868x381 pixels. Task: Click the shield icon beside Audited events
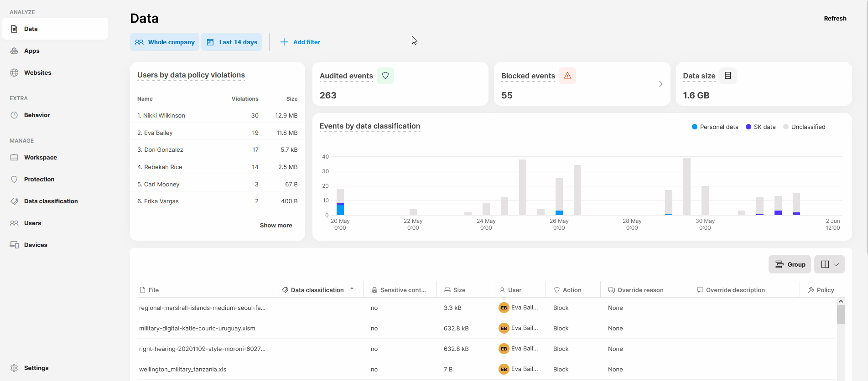pos(385,76)
